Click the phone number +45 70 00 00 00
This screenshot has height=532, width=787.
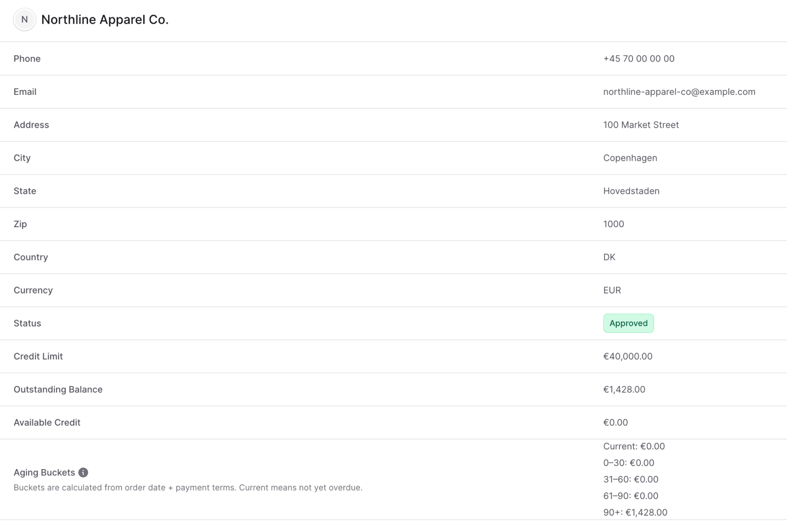[x=638, y=59]
